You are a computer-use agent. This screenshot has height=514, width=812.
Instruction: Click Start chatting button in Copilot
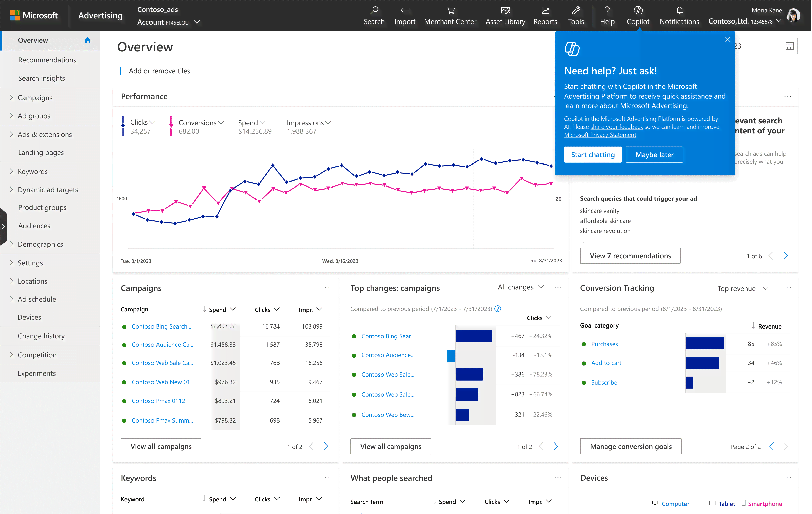(593, 155)
